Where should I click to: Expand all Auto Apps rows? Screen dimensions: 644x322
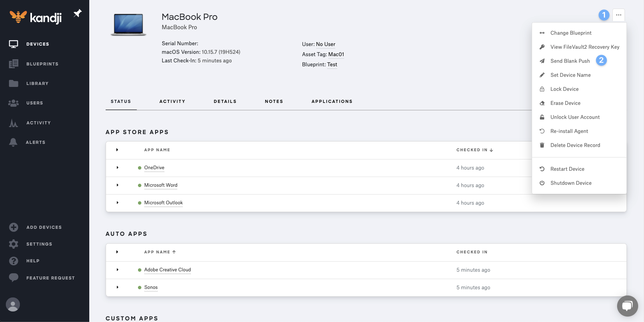click(x=117, y=252)
